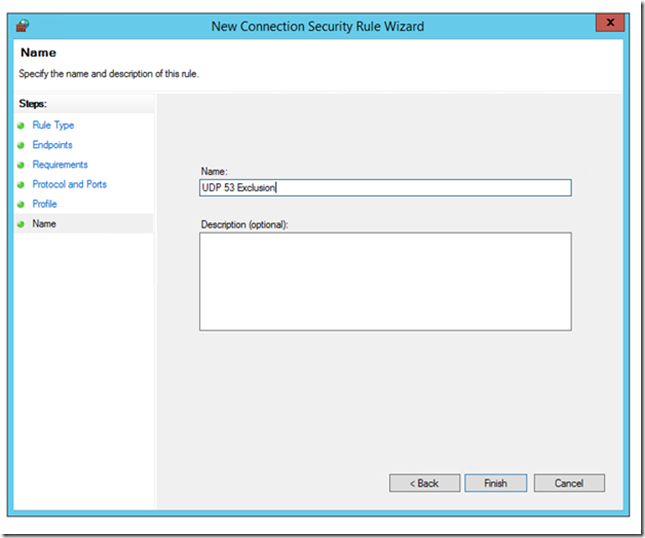The height and width of the screenshot is (538, 645).
Task: Click the firewall wizard title bar icon
Action: 23,26
